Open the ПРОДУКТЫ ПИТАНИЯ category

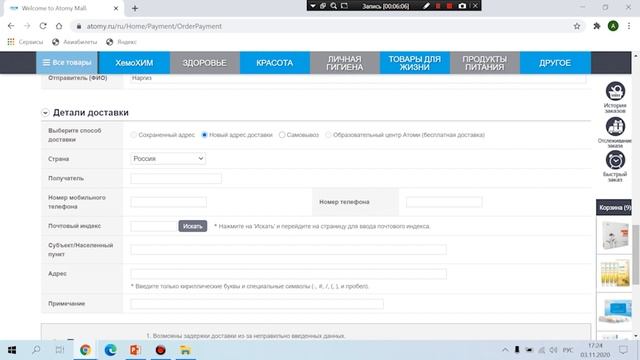point(484,63)
